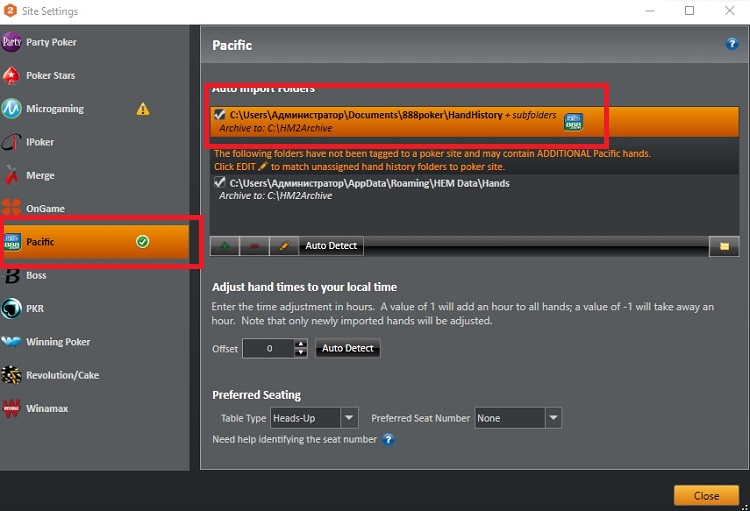Click the Microgaming yellow warning icon
The height and width of the screenshot is (511, 750).
pos(143,109)
